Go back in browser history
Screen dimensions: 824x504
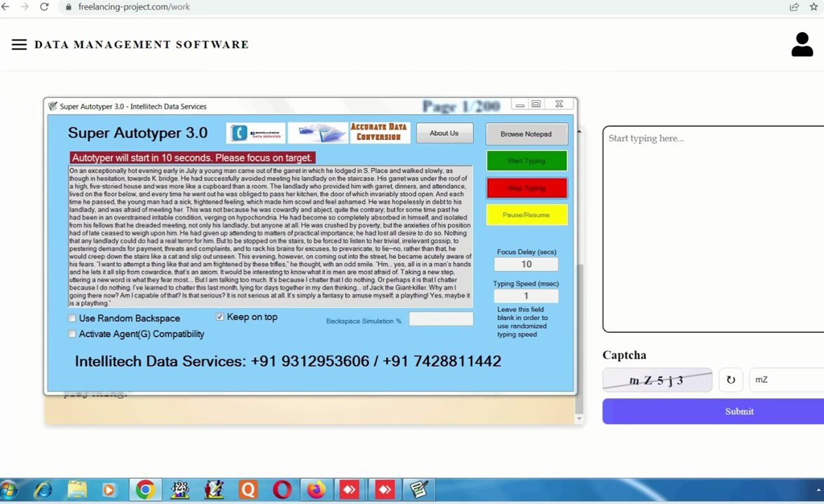click(x=6, y=7)
